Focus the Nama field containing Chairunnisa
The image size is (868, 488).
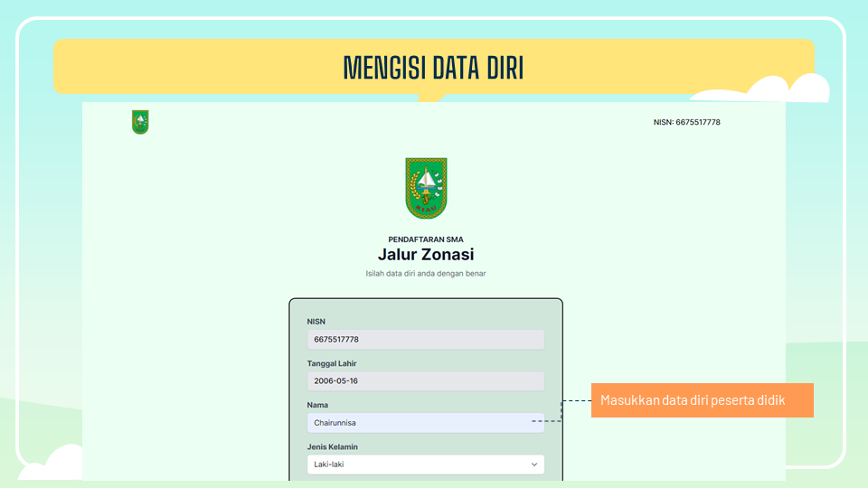425,423
